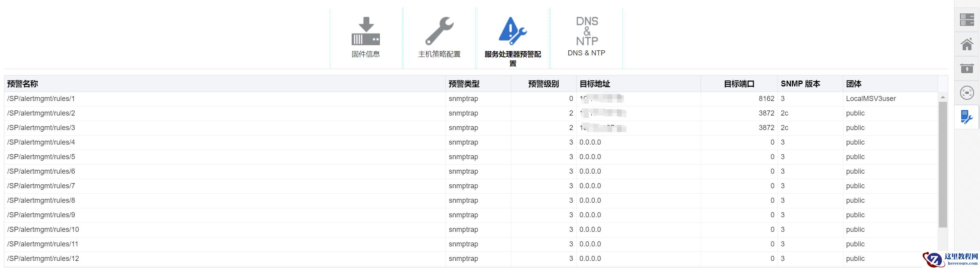Viewport: 980px width, 268px height.
Task: Click port 3872 in rules/3 row
Action: tap(766, 128)
